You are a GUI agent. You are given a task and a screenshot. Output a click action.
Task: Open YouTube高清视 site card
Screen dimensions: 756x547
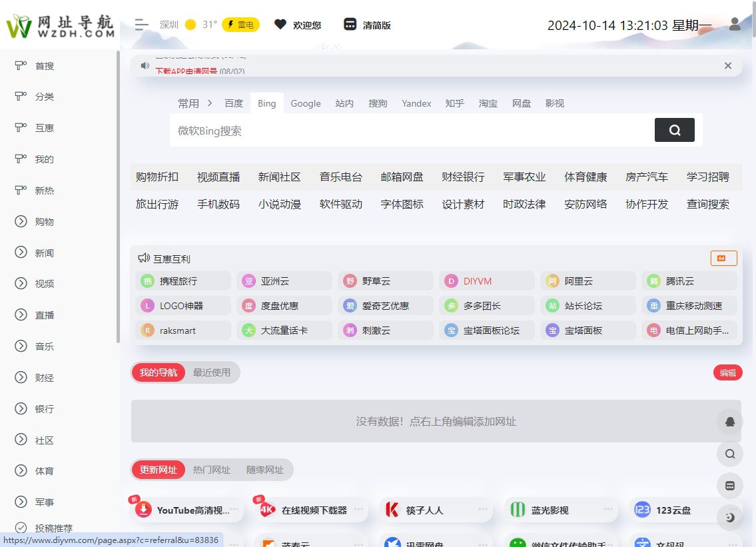(187, 510)
